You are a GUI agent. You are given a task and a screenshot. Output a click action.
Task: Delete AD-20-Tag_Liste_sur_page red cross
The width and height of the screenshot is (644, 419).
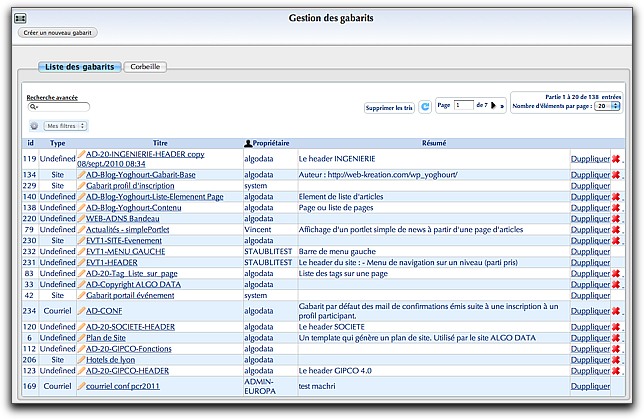(x=616, y=273)
